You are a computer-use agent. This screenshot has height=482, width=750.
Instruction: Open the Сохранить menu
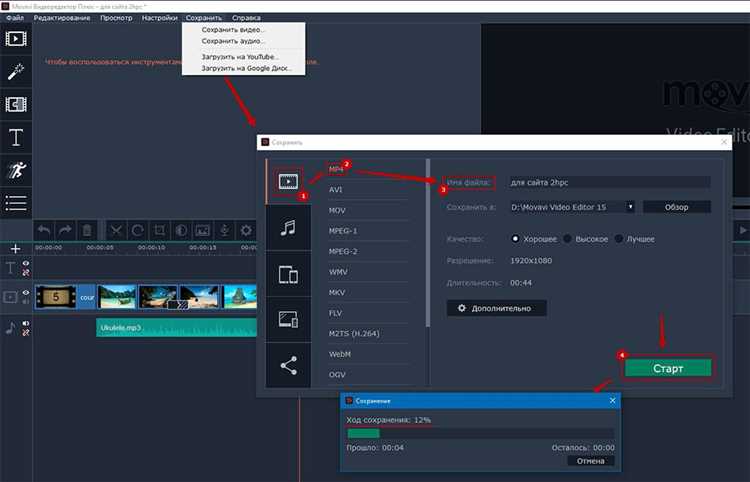point(204,18)
